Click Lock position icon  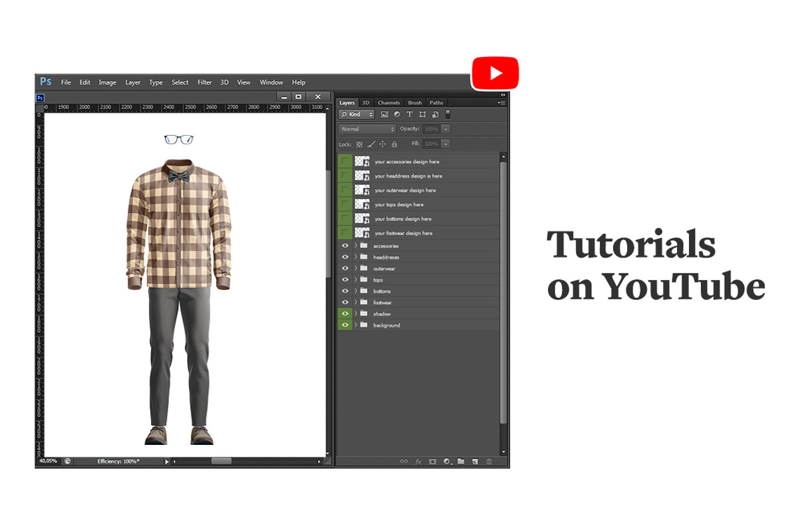pyautogui.click(x=382, y=144)
